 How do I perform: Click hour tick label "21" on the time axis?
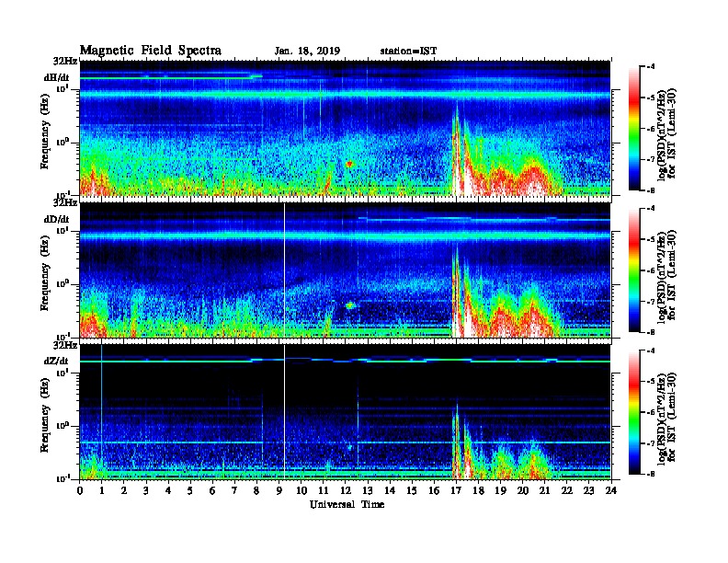click(544, 491)
